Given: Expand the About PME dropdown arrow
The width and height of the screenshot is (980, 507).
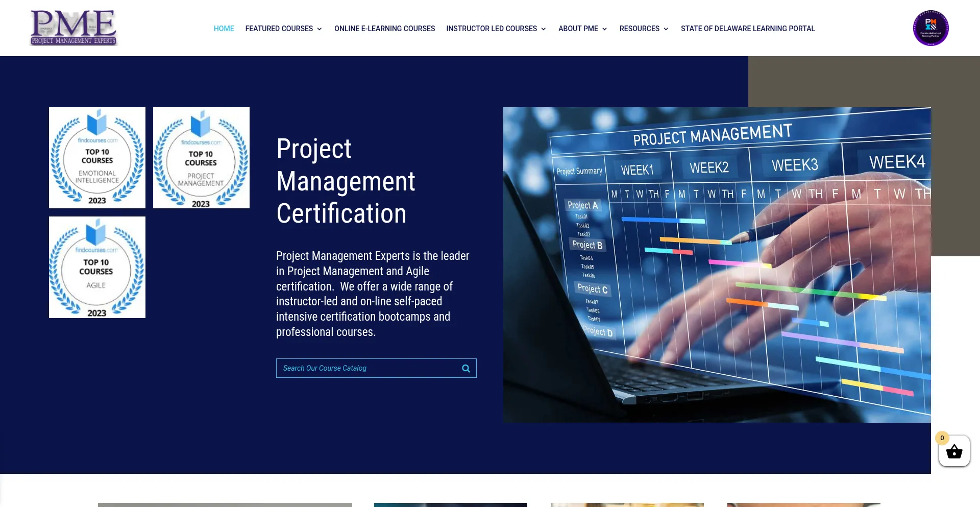Looking at the screenshot, I should [605, 29].
